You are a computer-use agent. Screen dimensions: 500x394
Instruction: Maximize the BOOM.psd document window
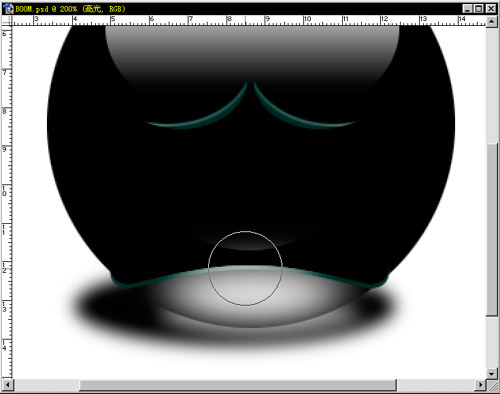tap(479, 9)
